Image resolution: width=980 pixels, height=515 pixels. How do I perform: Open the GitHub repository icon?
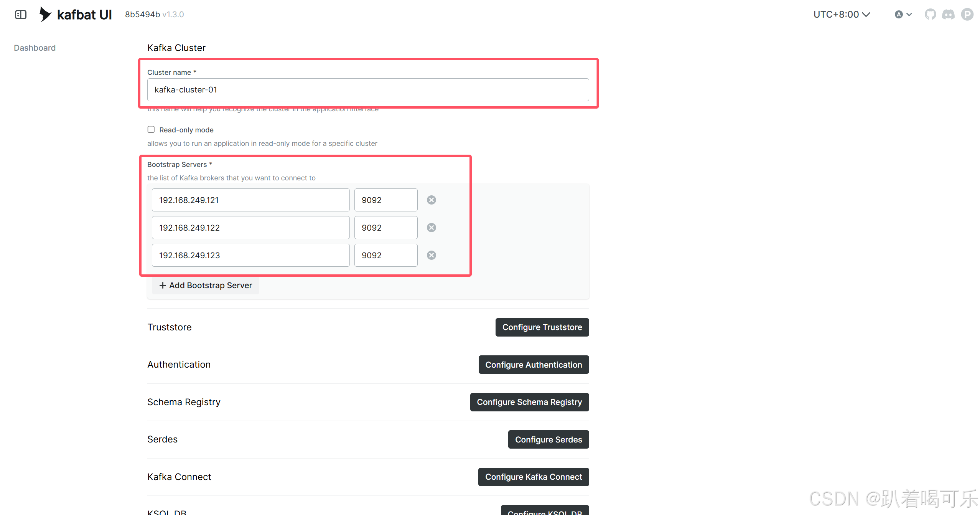coord(930,15)
